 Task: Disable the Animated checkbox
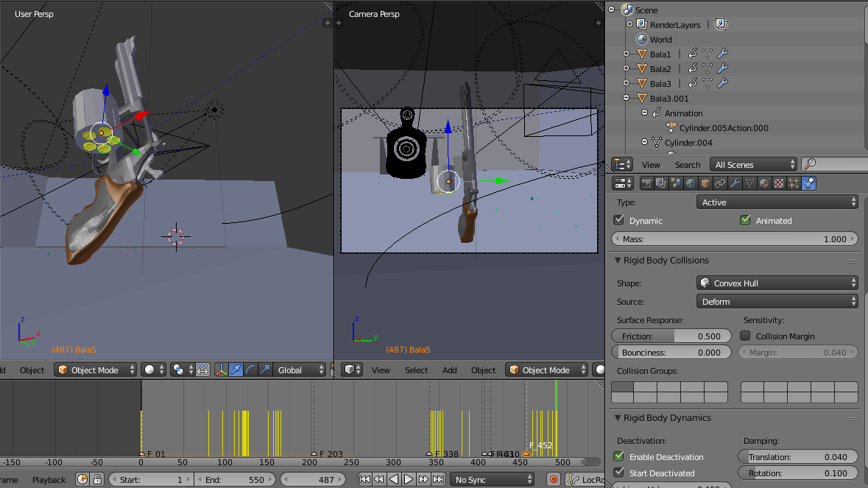tap(745, 220)
